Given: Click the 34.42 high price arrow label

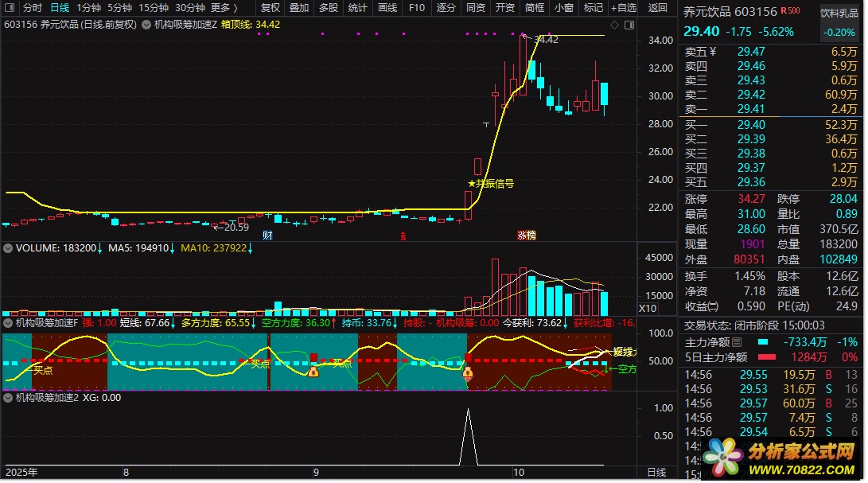Looking at the screenshot, I should 541,39.
